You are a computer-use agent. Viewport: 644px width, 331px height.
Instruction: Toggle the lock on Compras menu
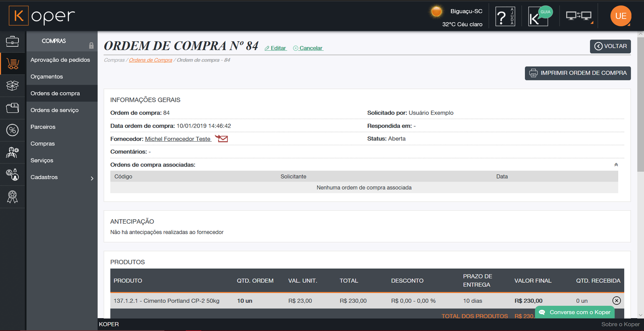click(x=91, y=45)
